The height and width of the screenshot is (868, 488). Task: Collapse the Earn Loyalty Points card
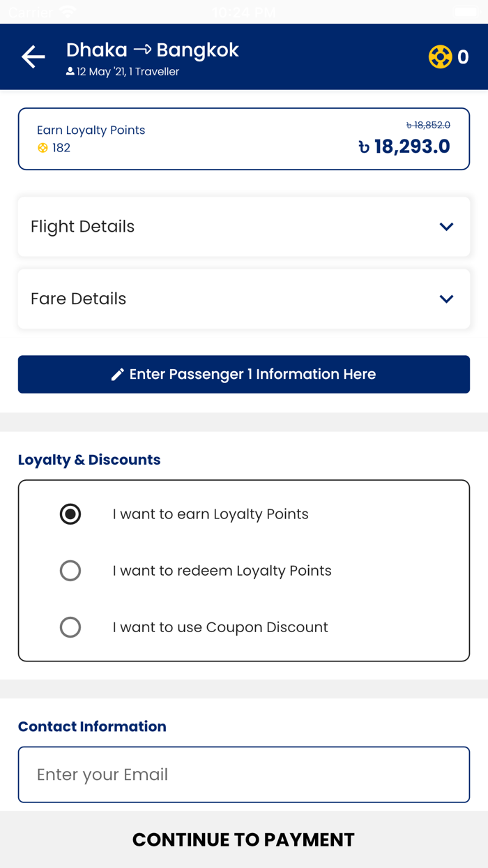[x=244, y=138]
